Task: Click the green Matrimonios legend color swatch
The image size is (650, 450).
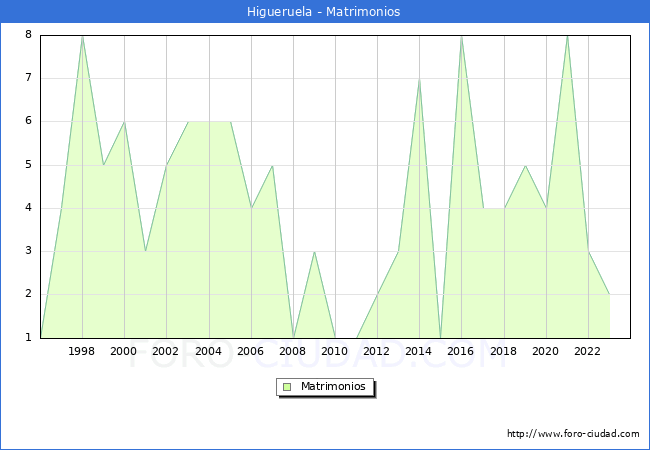Action: click(x=286, y=387)
